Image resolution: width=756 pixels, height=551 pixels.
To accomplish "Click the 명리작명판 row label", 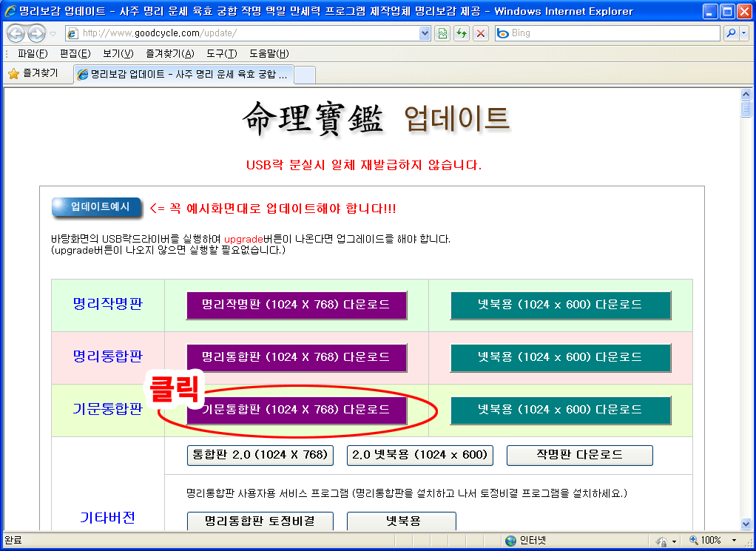I will pyautogui.click(x=108, y=304).
